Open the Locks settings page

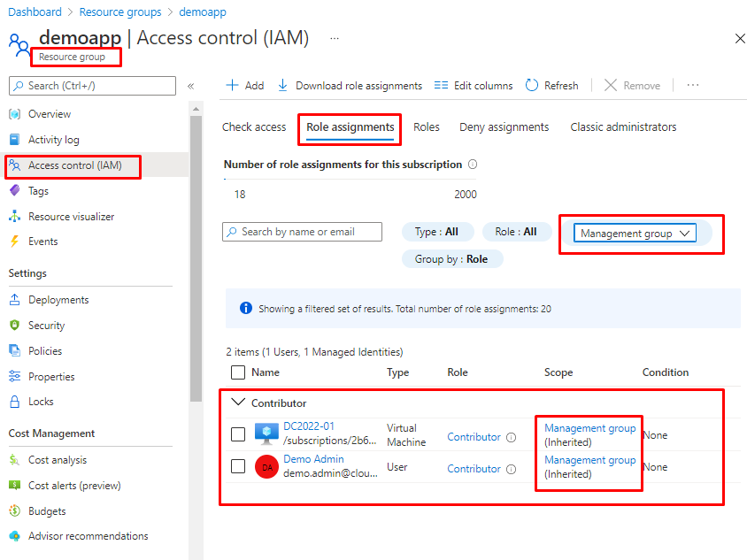tap(41, 402)
